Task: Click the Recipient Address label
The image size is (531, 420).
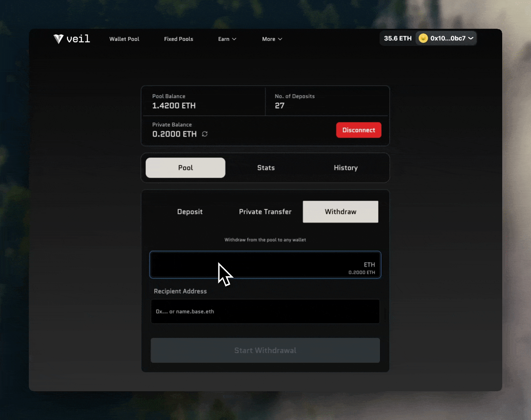Action: coord(180,291)
